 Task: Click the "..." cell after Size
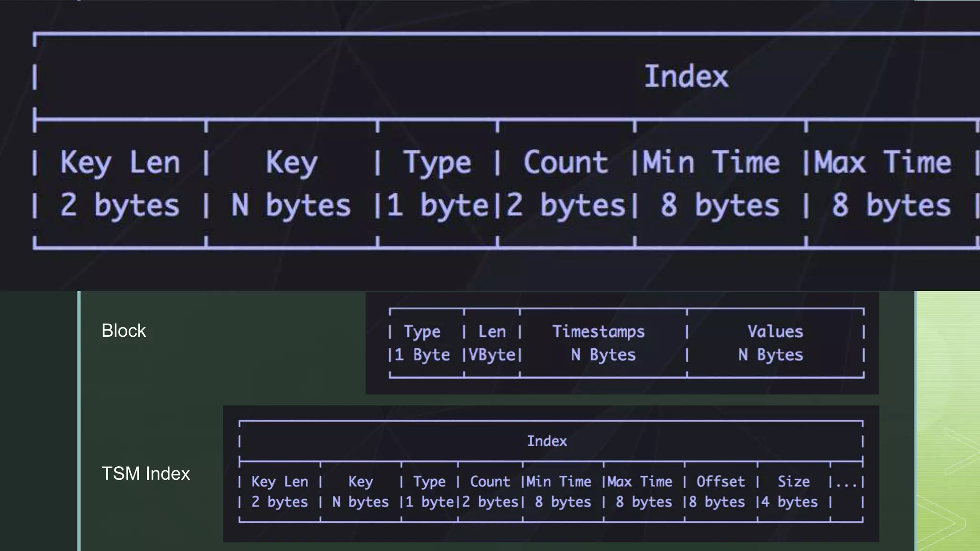click(846, 485)
